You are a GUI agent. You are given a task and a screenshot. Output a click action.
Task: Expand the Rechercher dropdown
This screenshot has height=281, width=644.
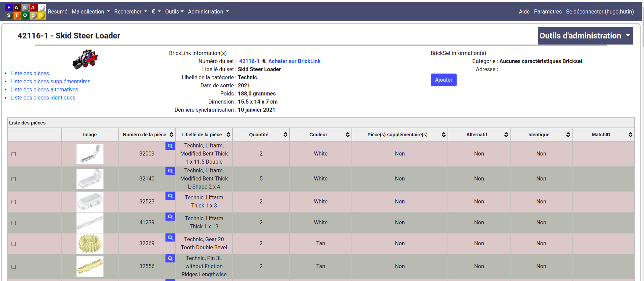131,11
